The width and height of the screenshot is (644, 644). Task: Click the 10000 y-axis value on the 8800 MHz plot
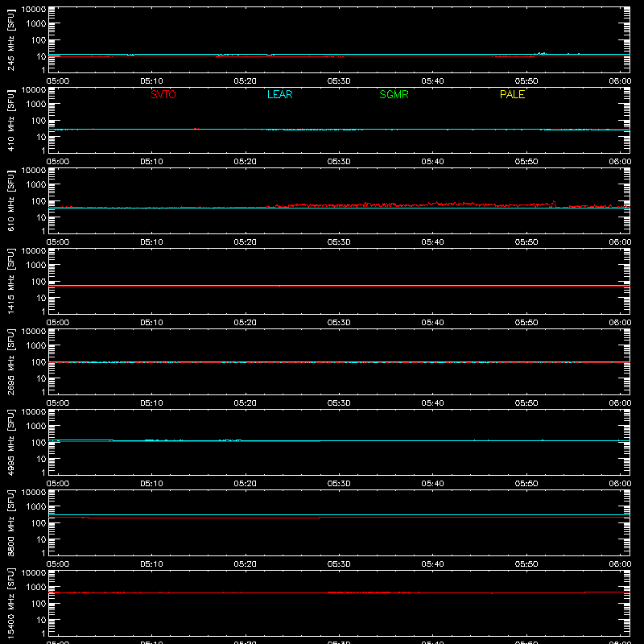pos(34,493)
